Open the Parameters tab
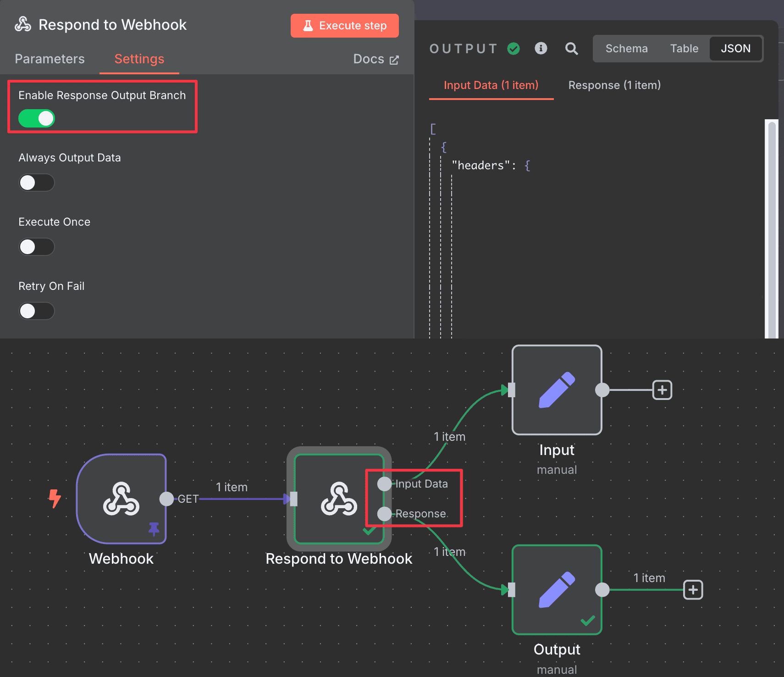Viewport: 784px width, 677px height. tap(50, 59)
